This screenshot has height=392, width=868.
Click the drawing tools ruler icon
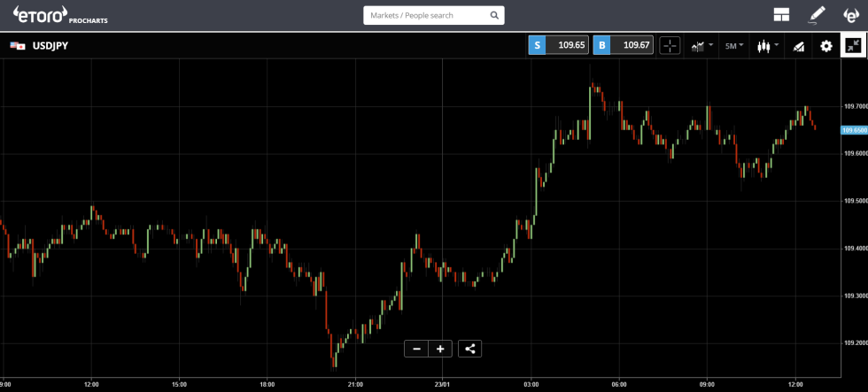[x=798, y=46]
